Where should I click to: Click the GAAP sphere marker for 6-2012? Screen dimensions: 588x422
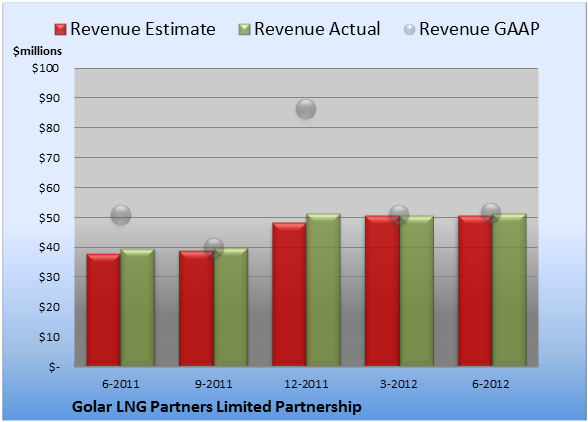tap(491, 213)
